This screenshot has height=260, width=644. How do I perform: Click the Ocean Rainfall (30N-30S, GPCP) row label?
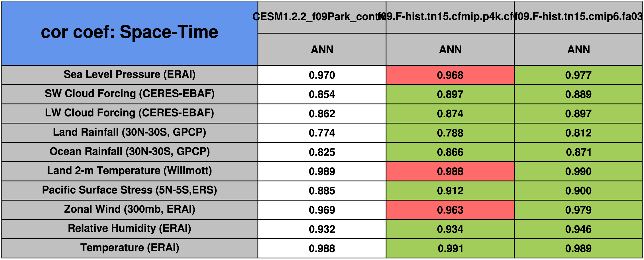(130, 152)
